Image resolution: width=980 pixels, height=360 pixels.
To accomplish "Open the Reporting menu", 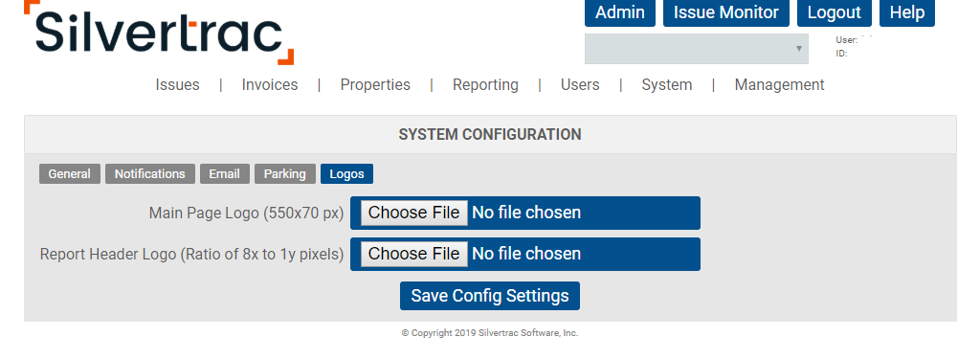I will pyautogui.click(x=485, y=85).
